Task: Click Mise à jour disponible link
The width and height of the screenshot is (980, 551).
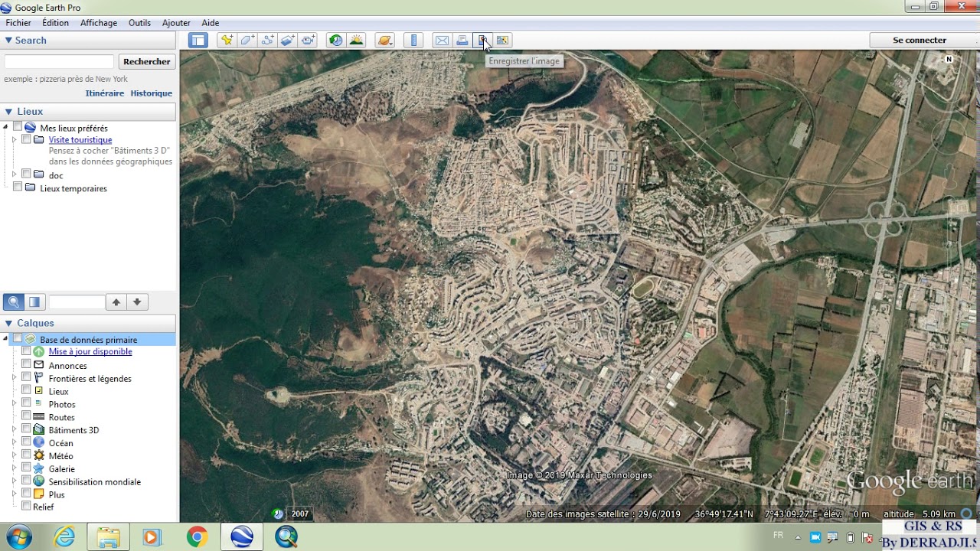Action: tap(90, 352)
